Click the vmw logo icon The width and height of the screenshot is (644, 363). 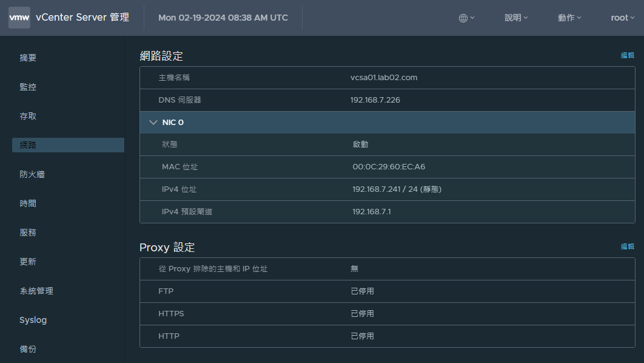pyautogui.click(x=19, y=18)
